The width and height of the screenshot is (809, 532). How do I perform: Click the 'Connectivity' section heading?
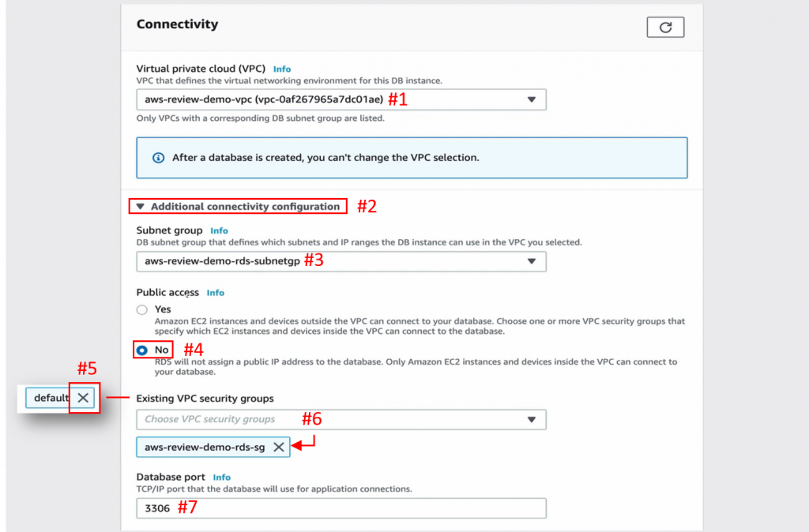(177, 24)
